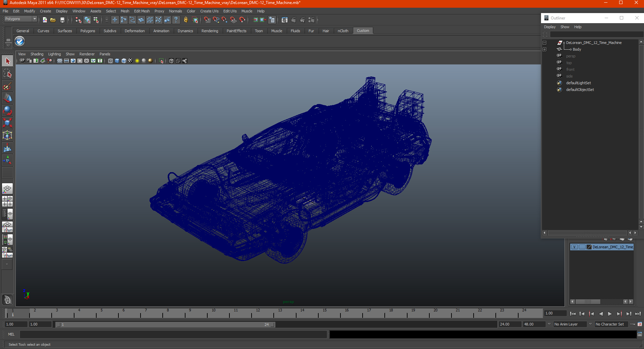The image size is (644, 349).
Task: Switch to the Animation shelf tab
Action: [161, 31]
